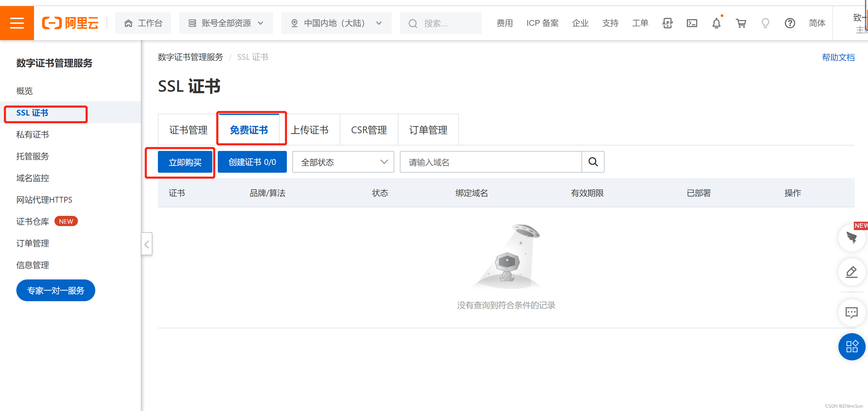This screenshot has width=868, height=411.
Task: Open 私有证书 in the sidebar
Action: [32, 134]
